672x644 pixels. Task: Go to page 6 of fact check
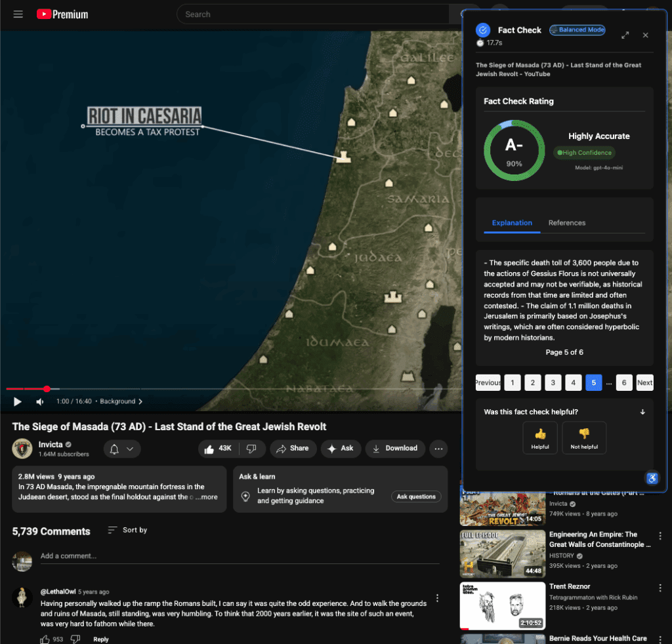click(623, 383)
